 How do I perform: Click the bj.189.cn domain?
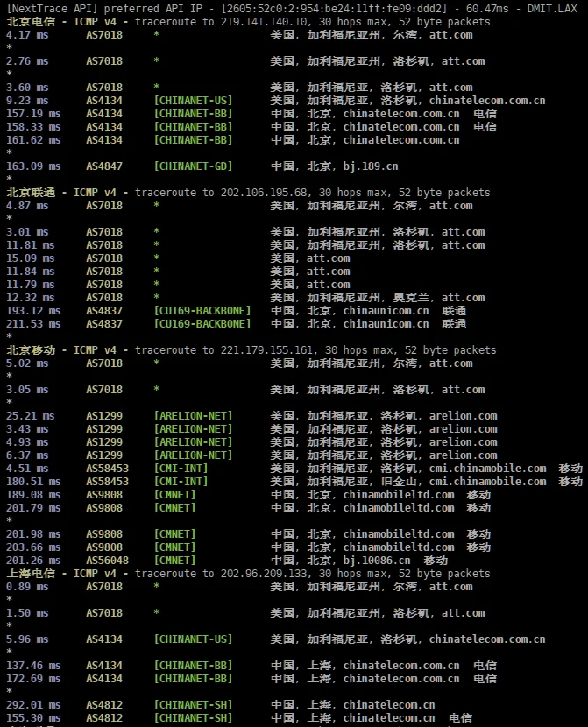tap(371, 166)
